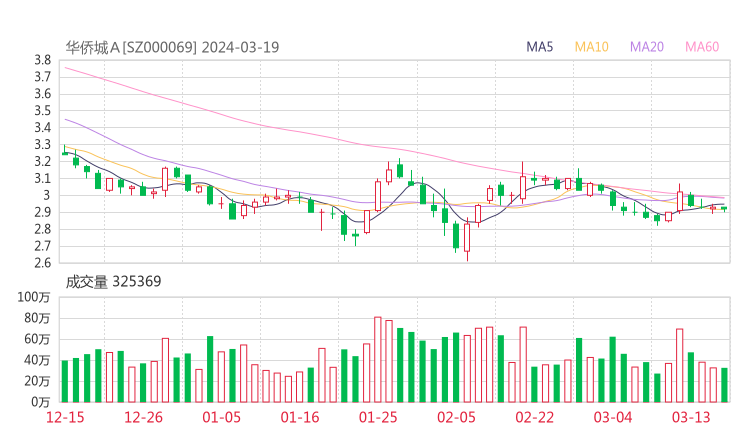Click the 20万 volume axis label
The height and width of the screenshot is (440, 740).
(37, 381)
